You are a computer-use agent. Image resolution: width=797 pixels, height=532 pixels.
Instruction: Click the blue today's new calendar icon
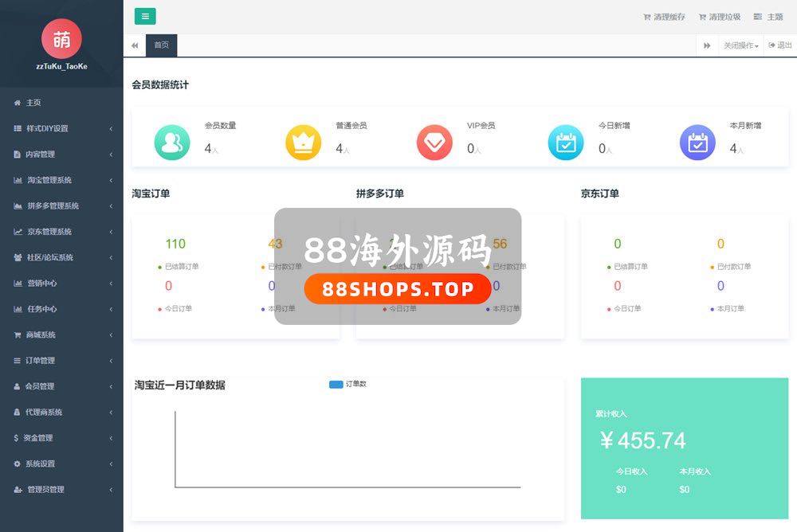566,143
